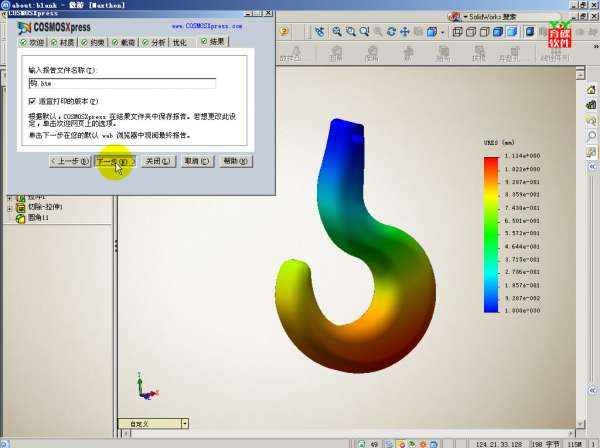Screen dimensions: 600x448
Task: Click the report file name input field
Action: coord(122,85)
